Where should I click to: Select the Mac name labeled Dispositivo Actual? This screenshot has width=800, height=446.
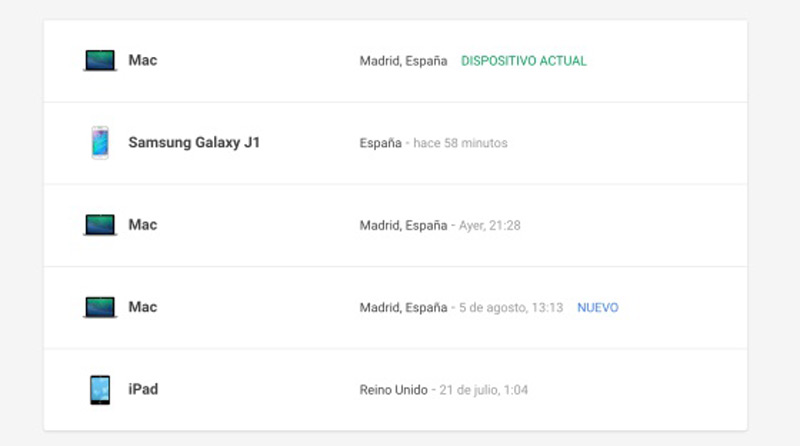coord(143,61)
